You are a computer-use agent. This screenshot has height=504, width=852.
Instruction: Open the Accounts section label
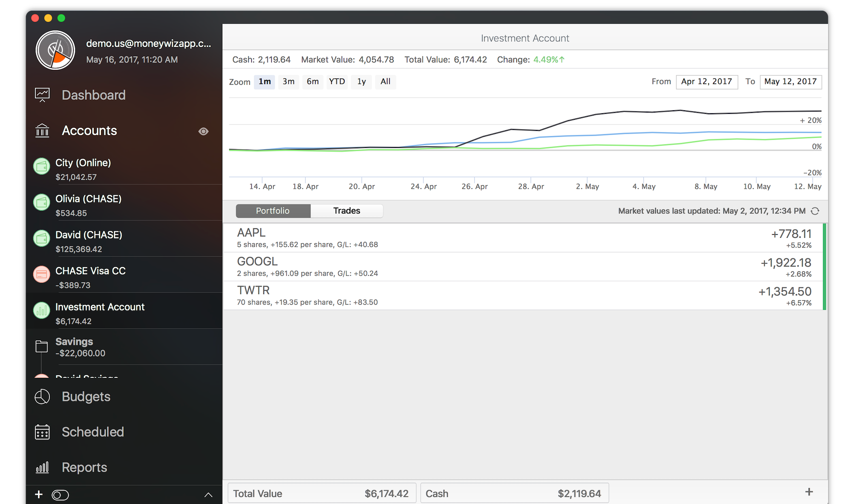[x=89, y=131]
